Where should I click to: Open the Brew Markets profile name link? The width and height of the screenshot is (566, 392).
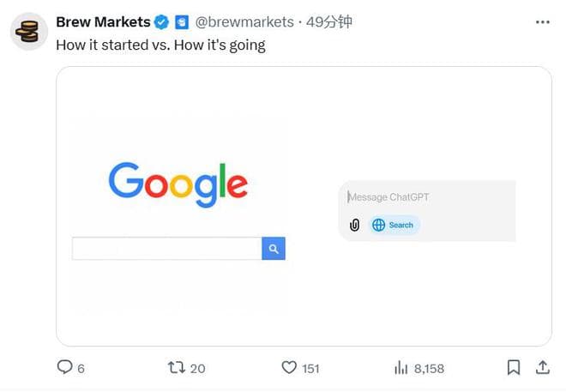tap(103, 21)
